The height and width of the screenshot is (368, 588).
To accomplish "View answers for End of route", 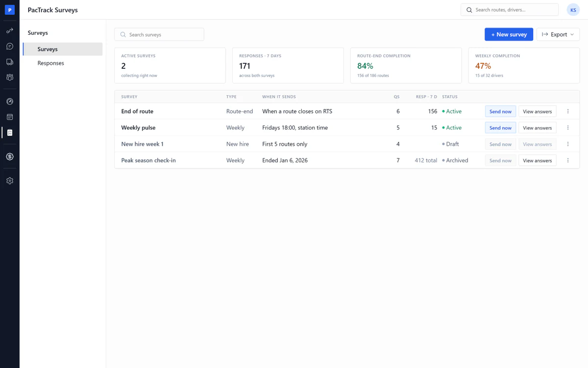I will coord(537,111).
